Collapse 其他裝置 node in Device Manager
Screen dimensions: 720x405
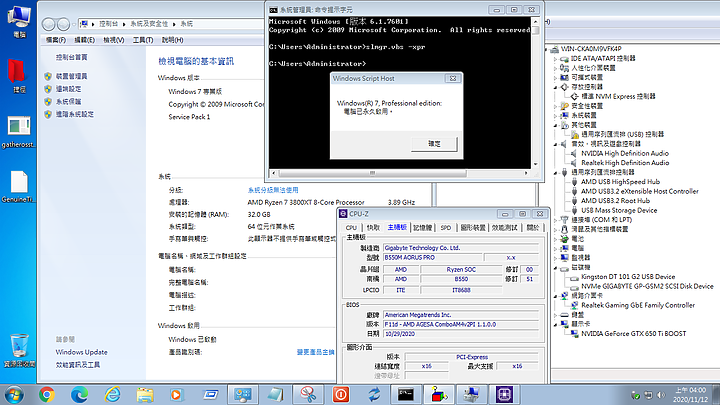[556, 125]
